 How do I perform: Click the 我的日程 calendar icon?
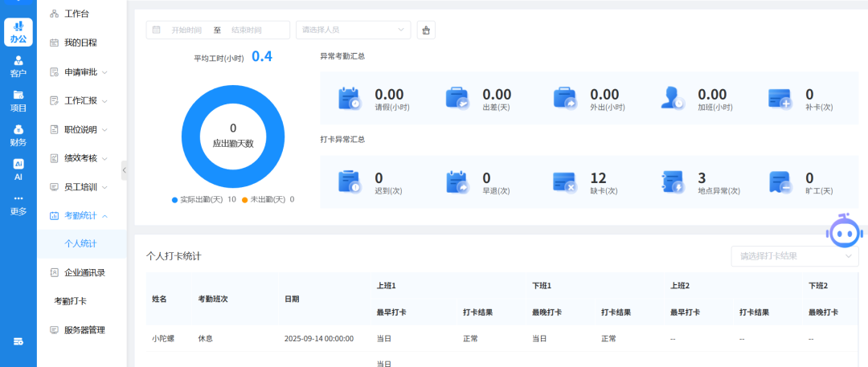pos(55,43)
